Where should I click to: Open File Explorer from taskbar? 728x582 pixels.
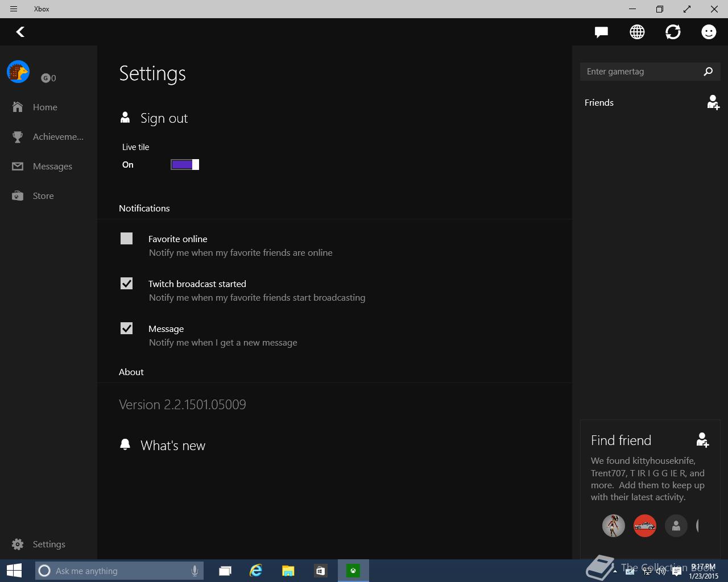tap(288, 571)
